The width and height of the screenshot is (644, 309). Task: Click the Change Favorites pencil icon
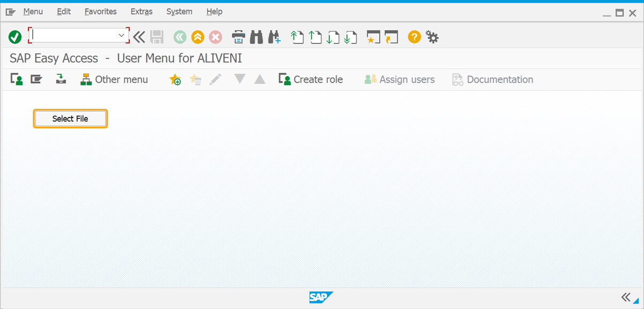pyautogui.click(x=215, y=79)
